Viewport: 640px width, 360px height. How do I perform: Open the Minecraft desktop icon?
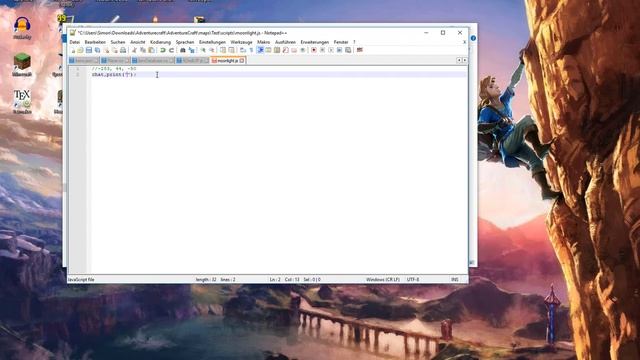click(x=22, y=65)
